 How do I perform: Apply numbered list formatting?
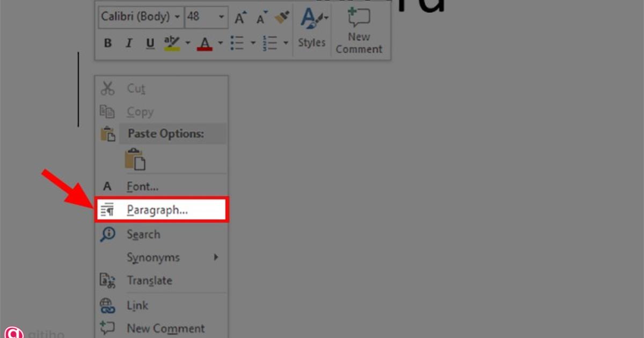(270, 43)
